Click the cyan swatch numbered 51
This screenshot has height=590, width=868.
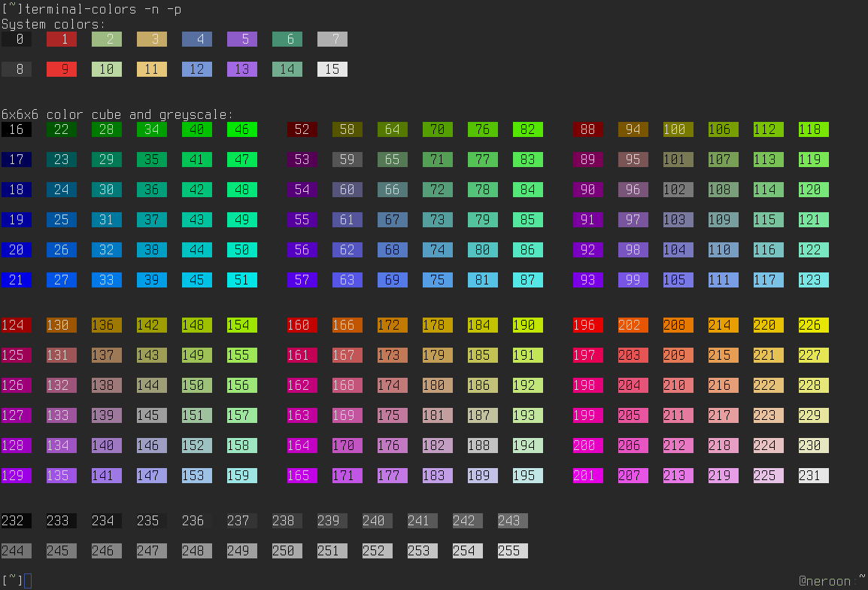241,280
